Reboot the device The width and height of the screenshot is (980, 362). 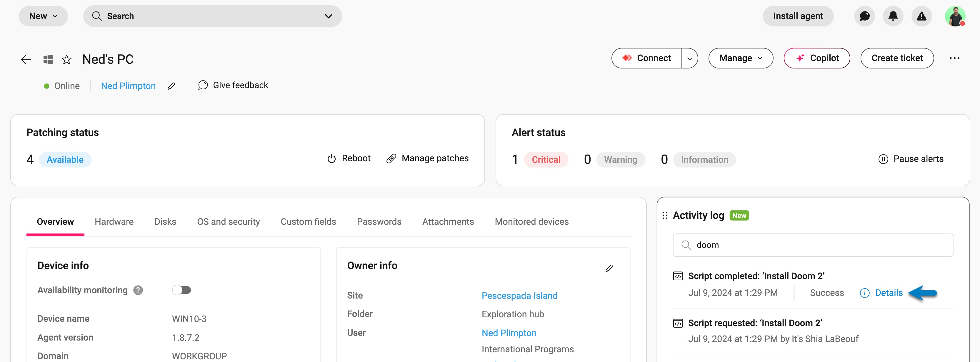click(349, 159)
